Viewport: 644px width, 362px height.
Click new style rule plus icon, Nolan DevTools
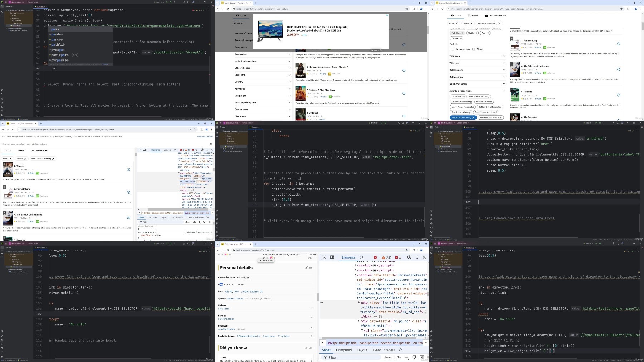(406, 357)
